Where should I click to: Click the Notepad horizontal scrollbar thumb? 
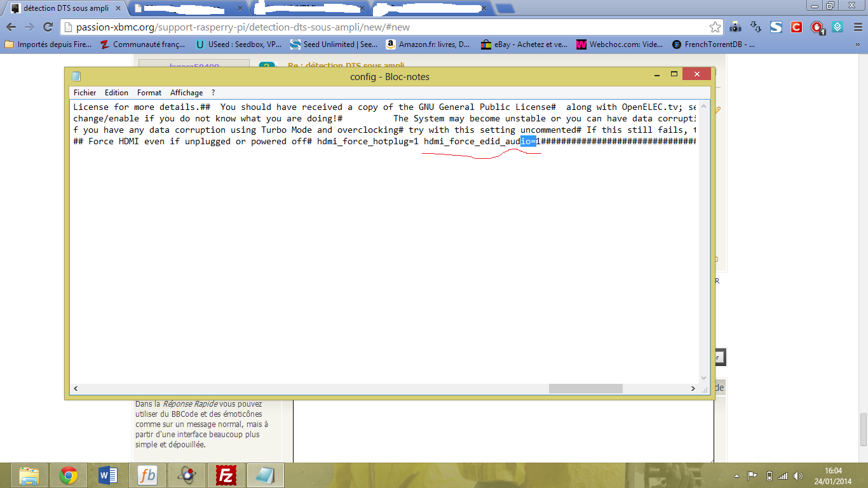[x=585, y=388]
